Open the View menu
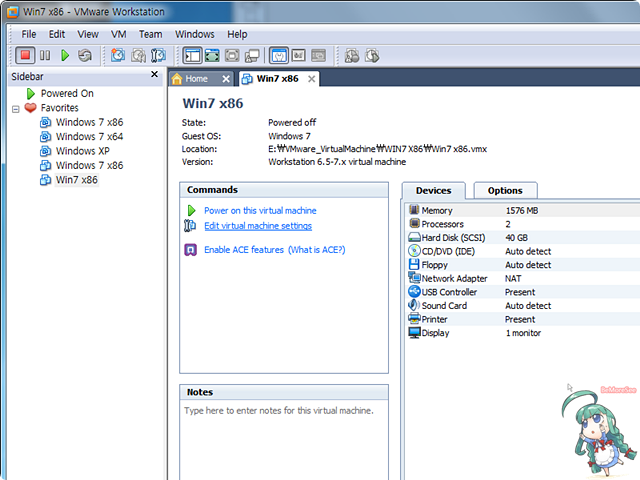The height and width of the screenshot is (480, 640). [88, 34]
